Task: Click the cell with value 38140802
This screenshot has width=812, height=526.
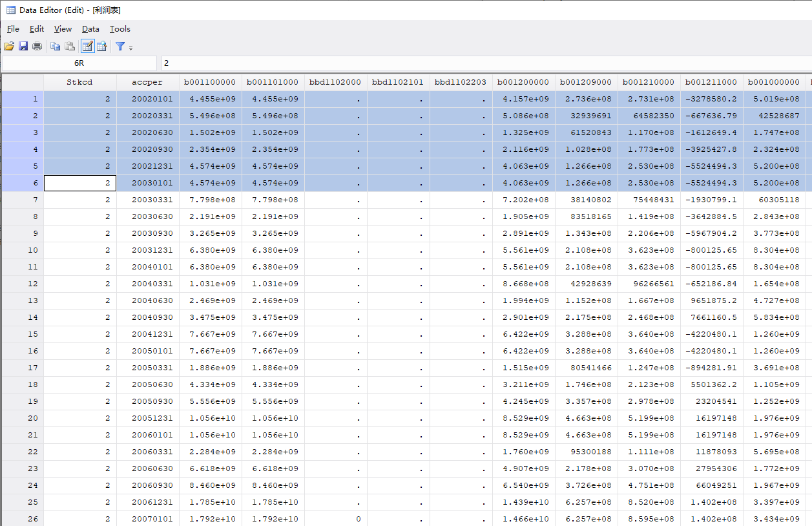Action: tap(586, 200)
